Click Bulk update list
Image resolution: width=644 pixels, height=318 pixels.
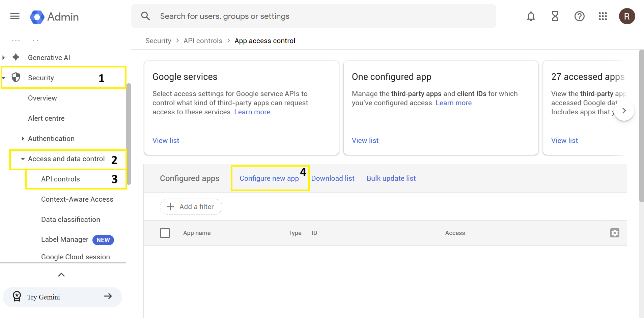391,178
